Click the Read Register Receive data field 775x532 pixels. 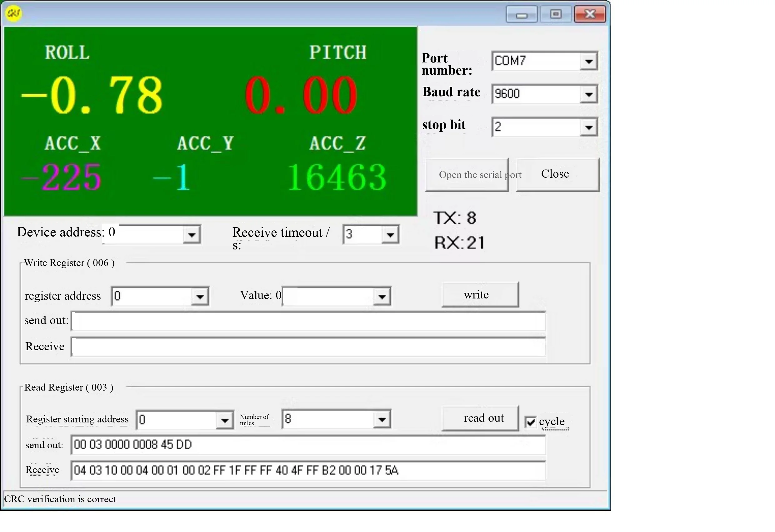click(x=308, y=471)
